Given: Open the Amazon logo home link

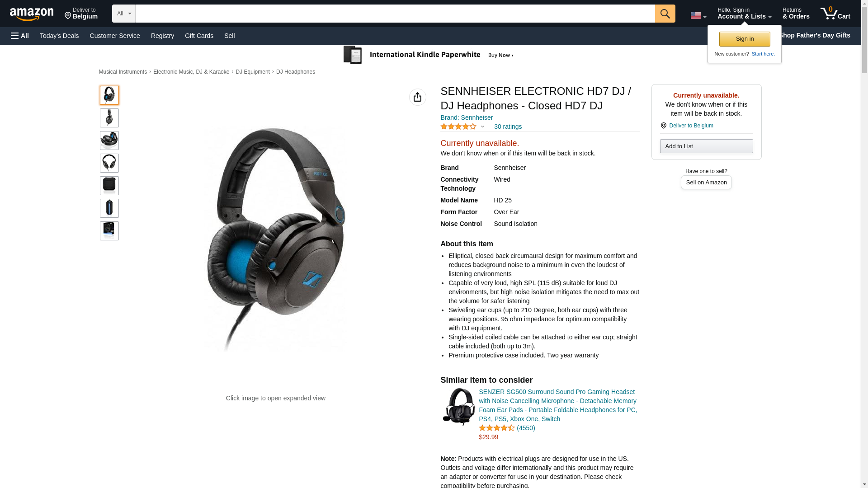Looking at the screenshot, I should click(32, 14).
